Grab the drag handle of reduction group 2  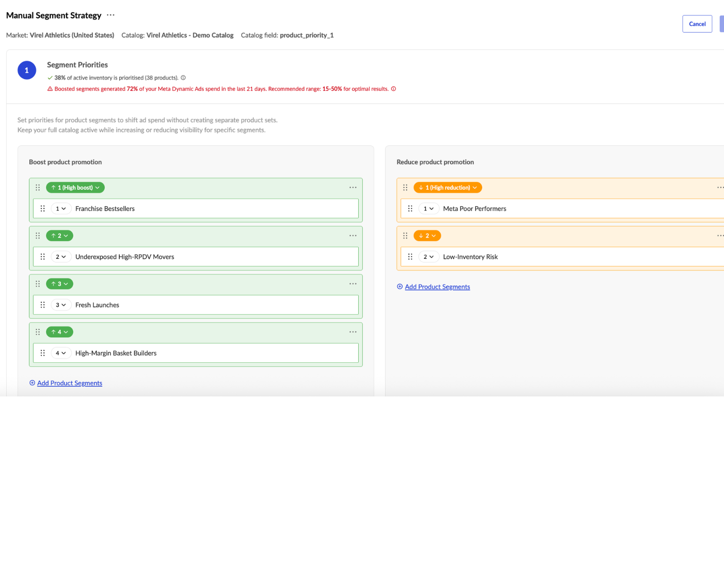(406, 236)
